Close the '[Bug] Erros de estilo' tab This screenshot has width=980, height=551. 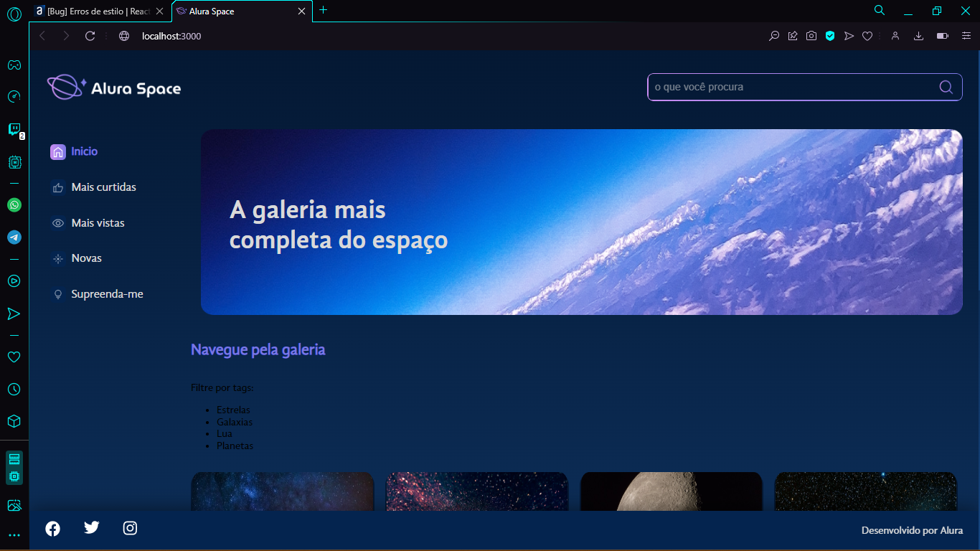pos(159,11)
